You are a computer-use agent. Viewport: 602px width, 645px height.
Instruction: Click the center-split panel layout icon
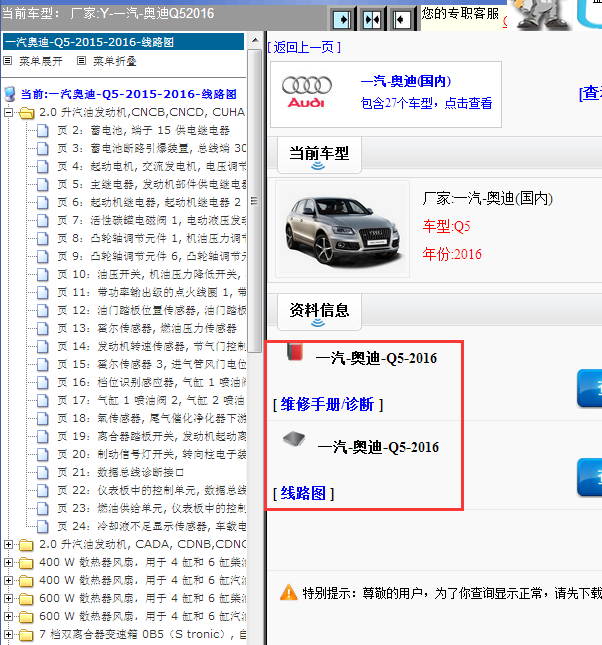372,19
